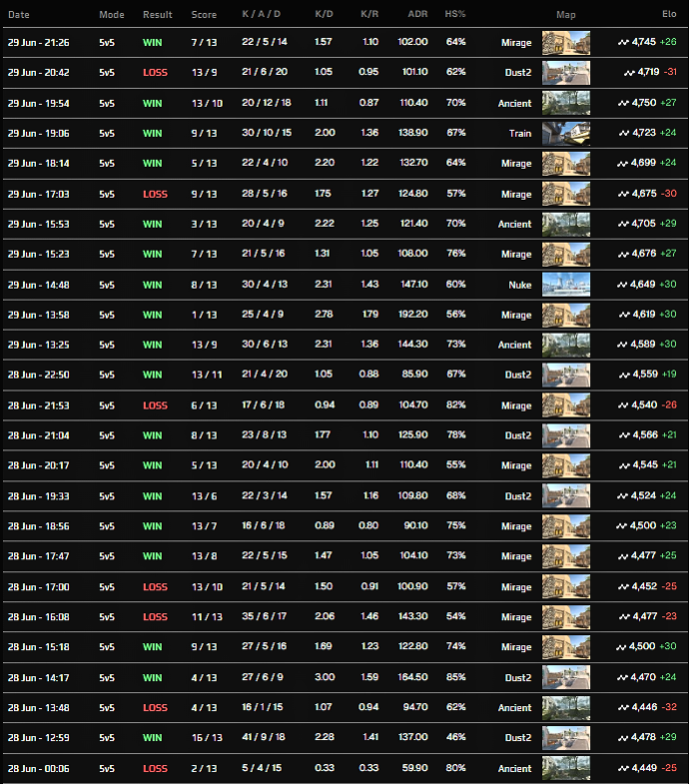
Task: Open Mirage map thumbnail for 29 Jun 21:26
Action: [x=566, y=43]
